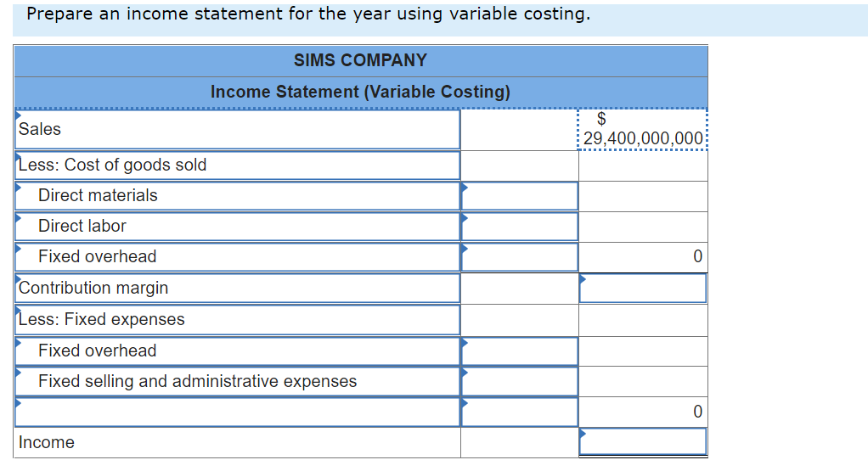The image size is (868, 460).
Task: Click the instruction text about variable costing
Action: click(x=308, y=14)
